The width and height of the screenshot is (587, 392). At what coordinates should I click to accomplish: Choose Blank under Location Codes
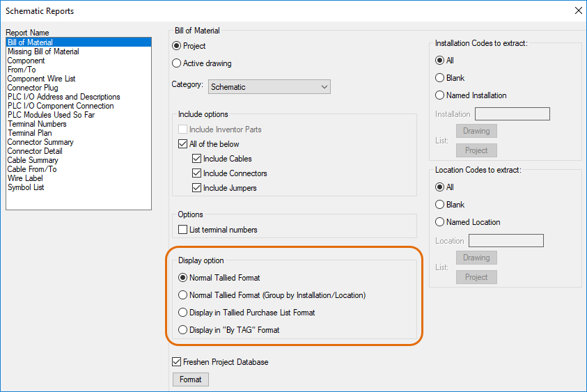click(x=440, y=205)
